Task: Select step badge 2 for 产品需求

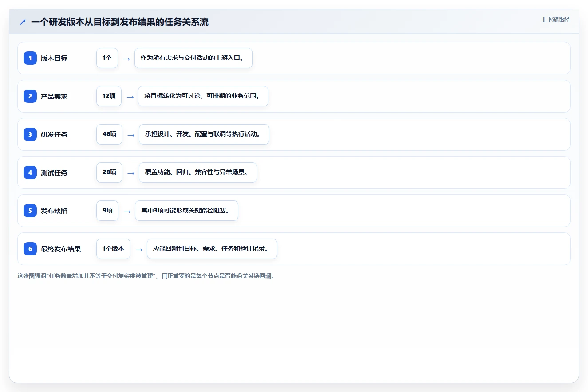Action: pos(30,96)
